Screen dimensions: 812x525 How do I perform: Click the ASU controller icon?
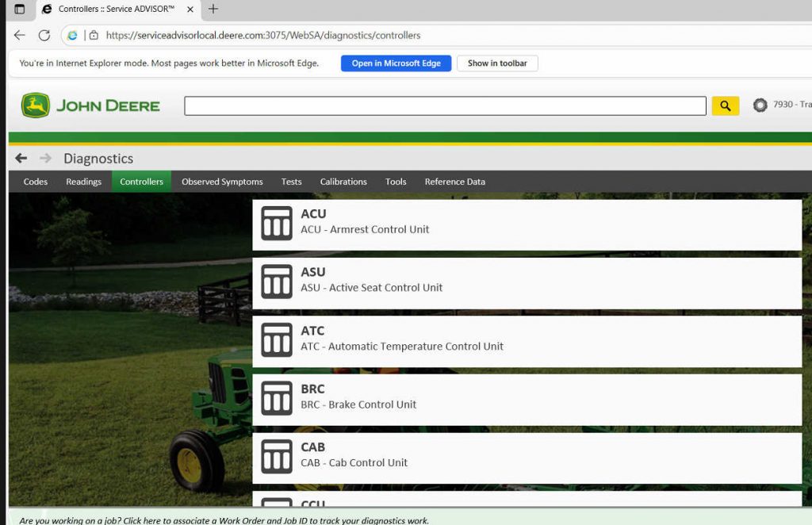(x=277, y=282)
